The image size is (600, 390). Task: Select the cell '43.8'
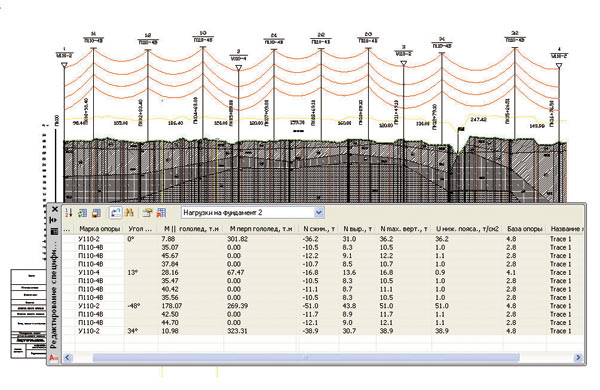(x=349, y=306)
